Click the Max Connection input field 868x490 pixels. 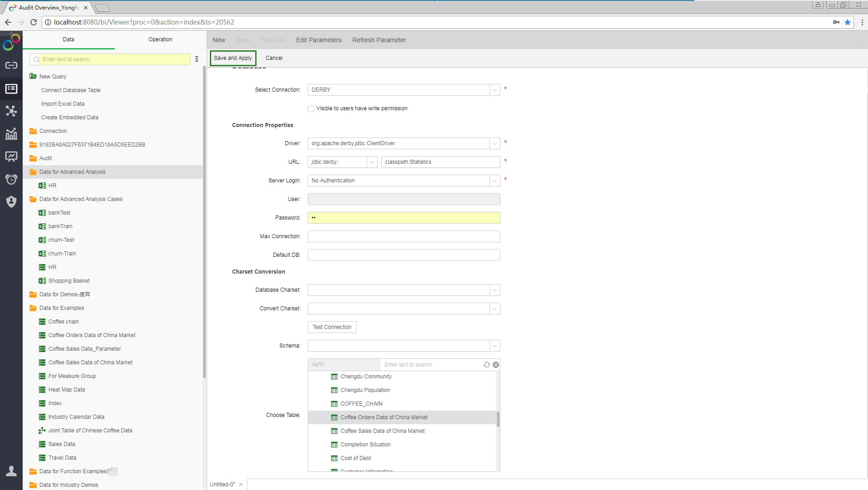pyautogui.click(x=403, y=236)
